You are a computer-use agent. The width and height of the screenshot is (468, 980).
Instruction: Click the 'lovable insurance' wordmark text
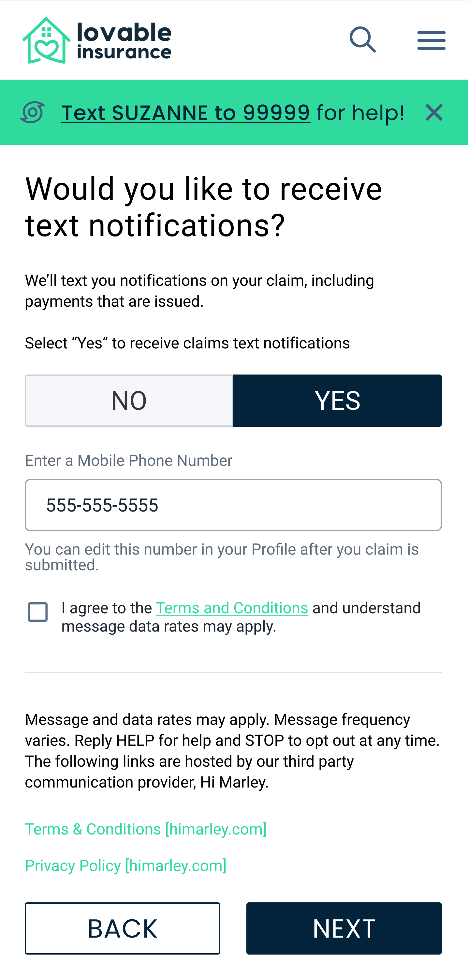[x=124, y=41]
